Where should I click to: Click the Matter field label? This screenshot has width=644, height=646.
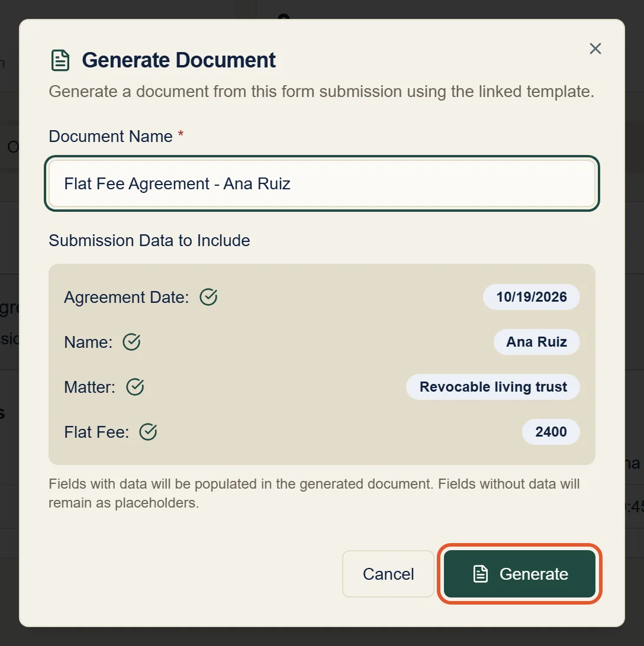click(x=90, y=387)
